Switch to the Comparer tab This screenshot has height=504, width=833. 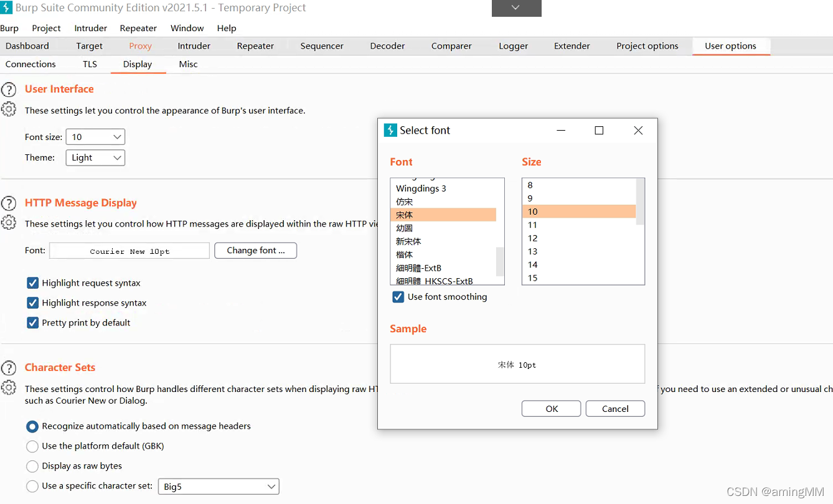click(x=451, y=46)
